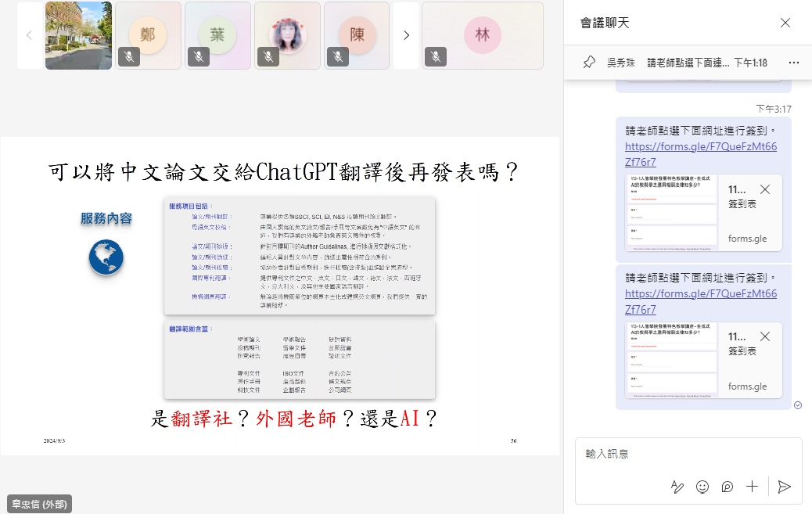Click the muted mic icon on 鄭's tile
The image size is (812, 514).
click(129, 56)
